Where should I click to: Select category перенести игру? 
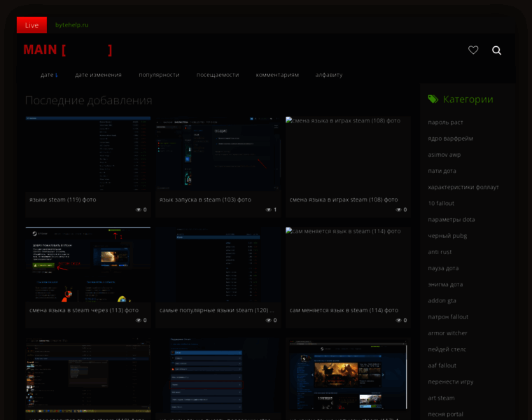click(451, 381)
